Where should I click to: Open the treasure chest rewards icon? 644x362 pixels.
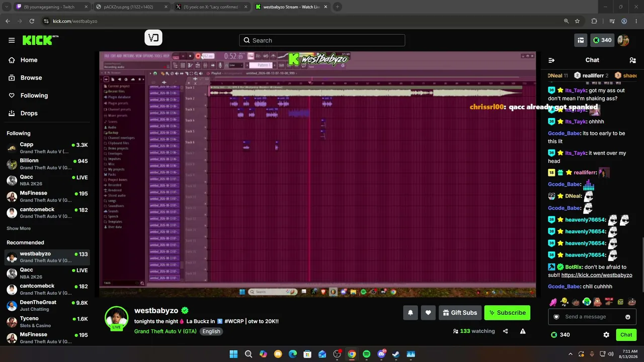click(x=581, y=40)
